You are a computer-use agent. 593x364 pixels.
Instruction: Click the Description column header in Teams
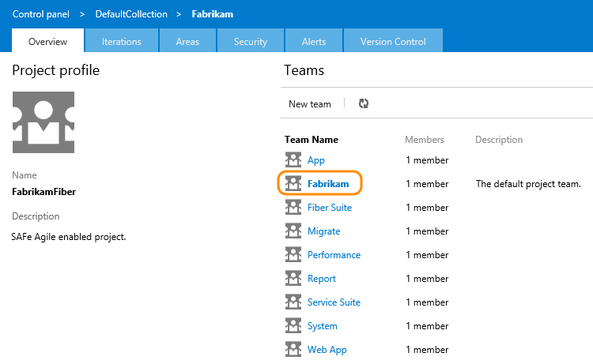(x=499, y=139)
